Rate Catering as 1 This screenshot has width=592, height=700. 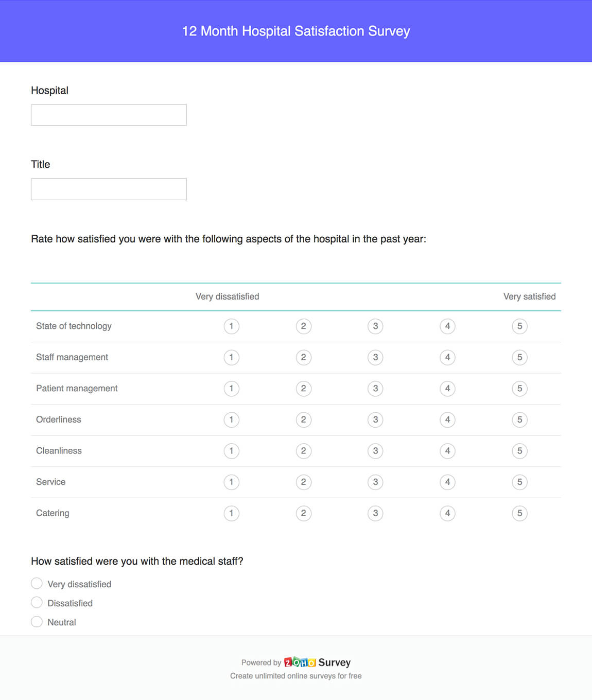pyautogui.click(x=232, y=513)
